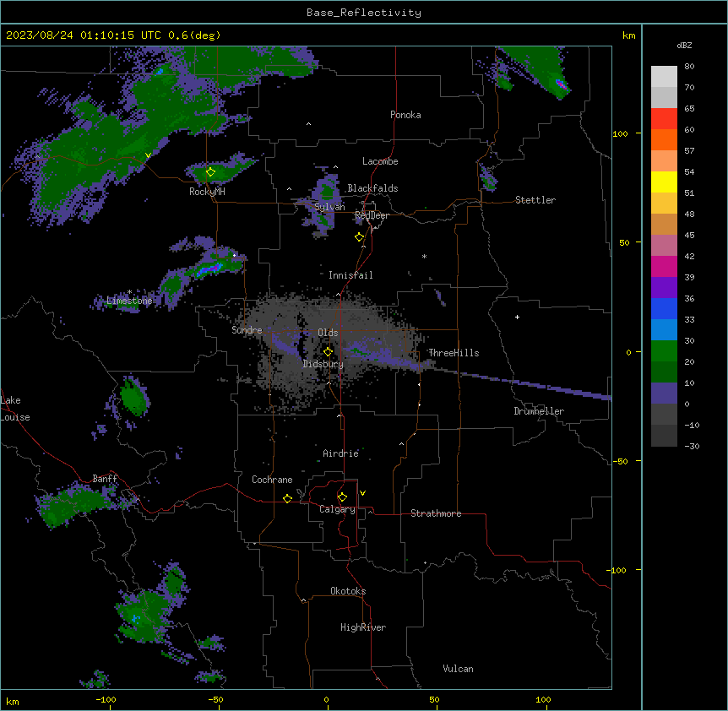728x711 pixels.
Task: Click the -100 tick on the horizontal km axis
Action: (x=106, y=699)
